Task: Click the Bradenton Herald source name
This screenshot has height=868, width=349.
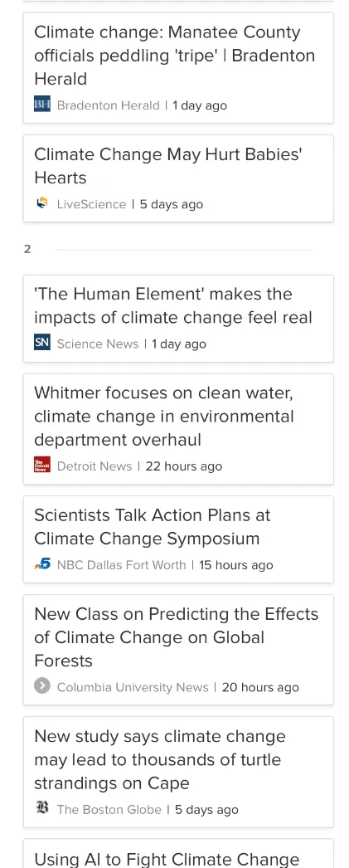Action: 108,105
